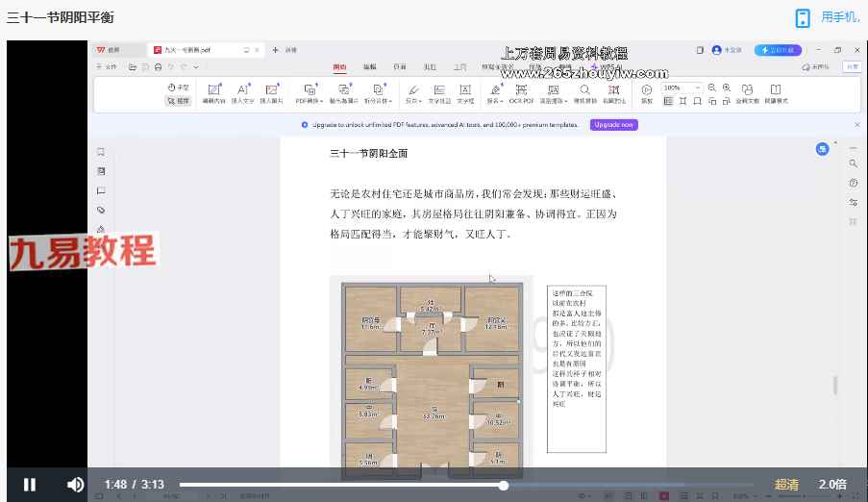Switch to the 编辑 ribbon tab
Viewport: 868px width, 502px height.
click(369, 67)
